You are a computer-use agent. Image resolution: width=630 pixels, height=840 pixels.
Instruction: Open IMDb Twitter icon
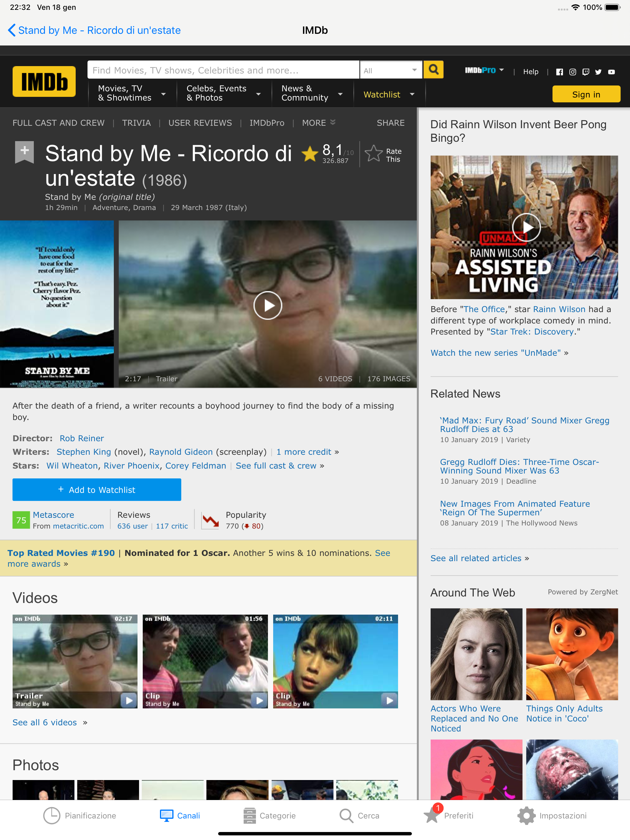coord(598,72)
